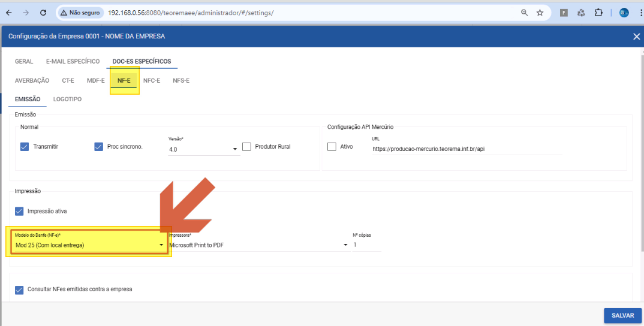Open the Extensions puzzle piece menu

[x=598, y=13]
